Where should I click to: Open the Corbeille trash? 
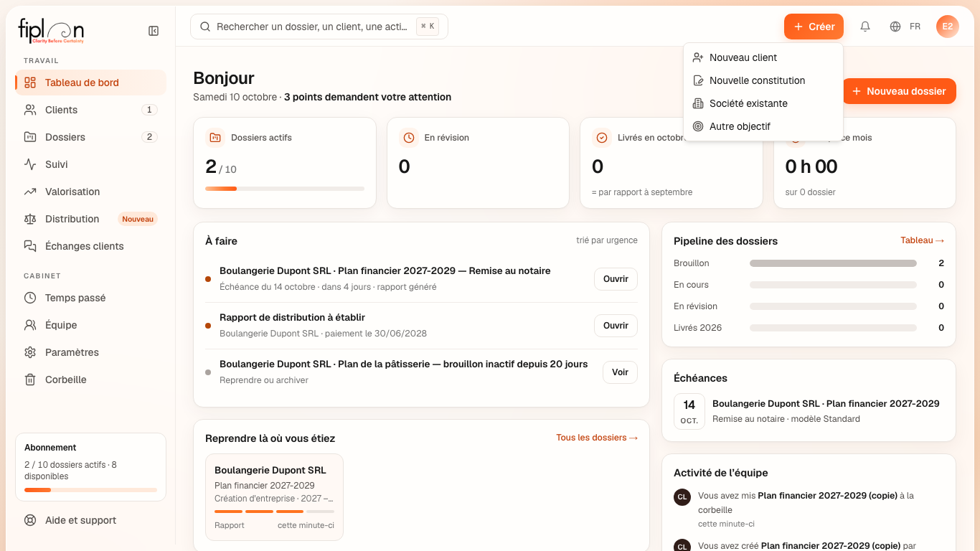[90, 380]
